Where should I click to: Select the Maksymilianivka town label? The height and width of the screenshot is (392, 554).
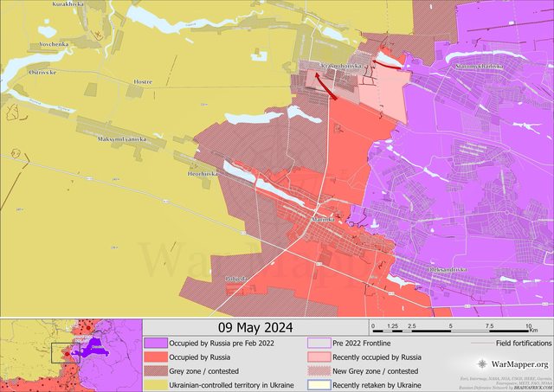pos(121,139)
